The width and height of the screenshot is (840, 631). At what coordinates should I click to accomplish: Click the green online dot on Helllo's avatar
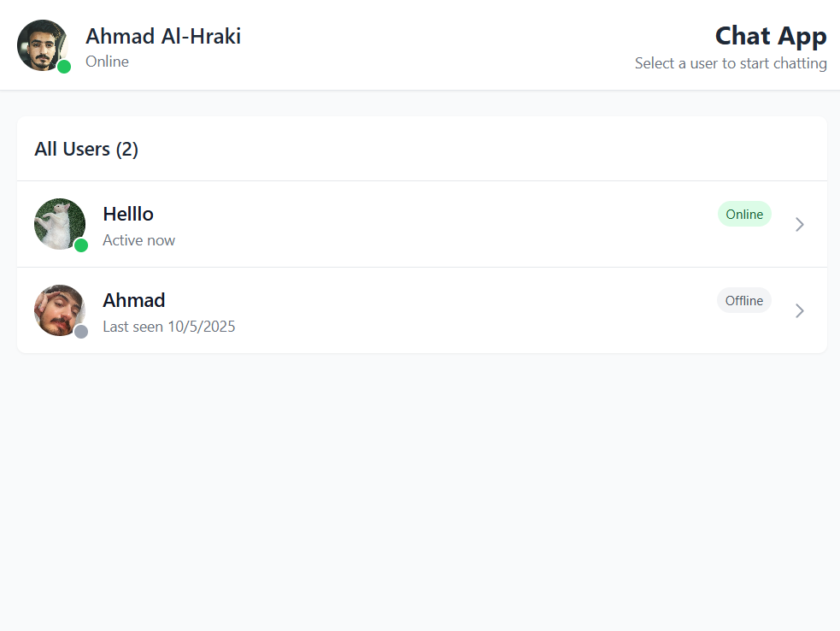tap(81, 245)
